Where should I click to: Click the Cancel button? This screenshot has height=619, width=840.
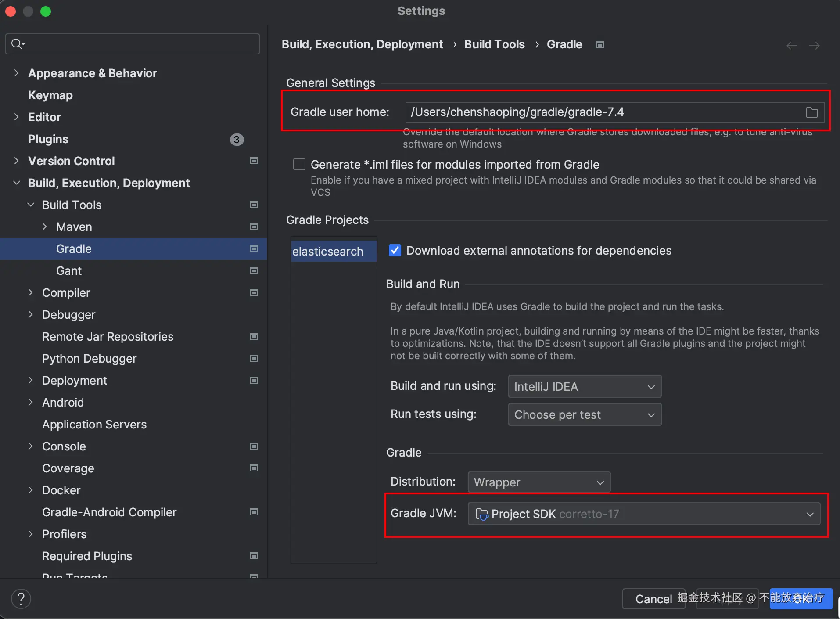point(653,599)
